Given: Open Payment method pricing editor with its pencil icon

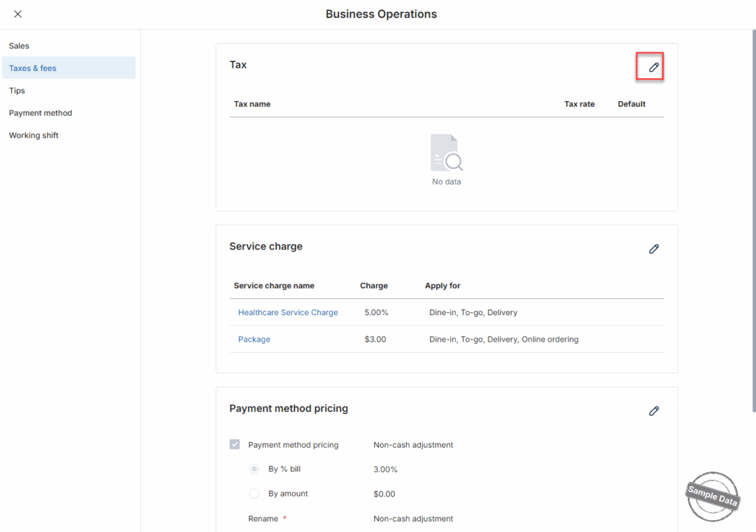Looking at the screenshot, I should (x=653, y=411).
